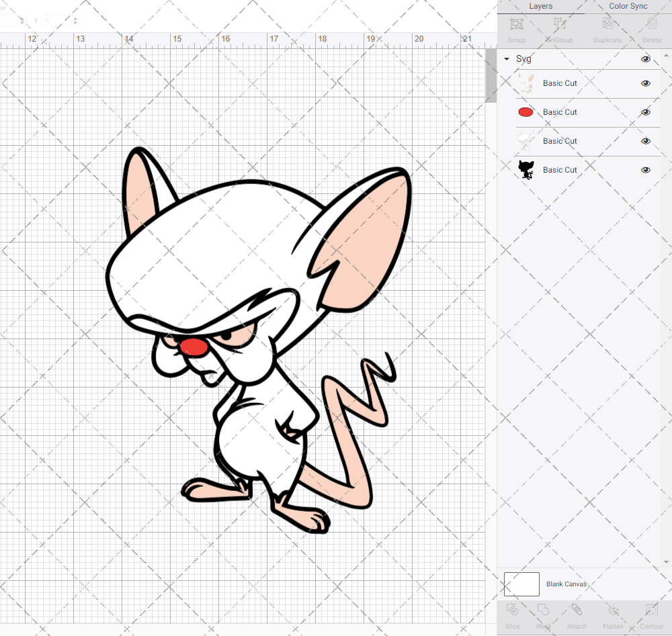Select the Blank Canvas label
Image resolution: width=672 pixels, height=636 pixels.
click(x=566, y=584)
